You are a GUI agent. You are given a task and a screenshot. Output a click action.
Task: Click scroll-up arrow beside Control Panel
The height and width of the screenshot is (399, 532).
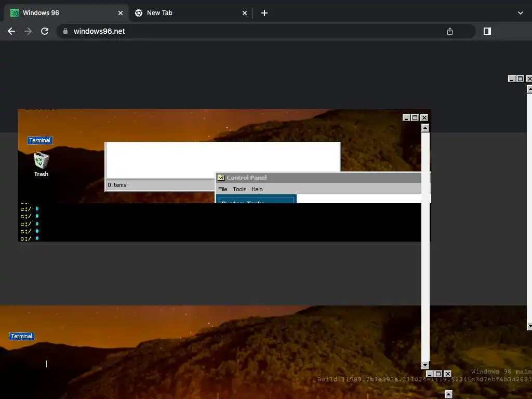[x=425, y=128]
